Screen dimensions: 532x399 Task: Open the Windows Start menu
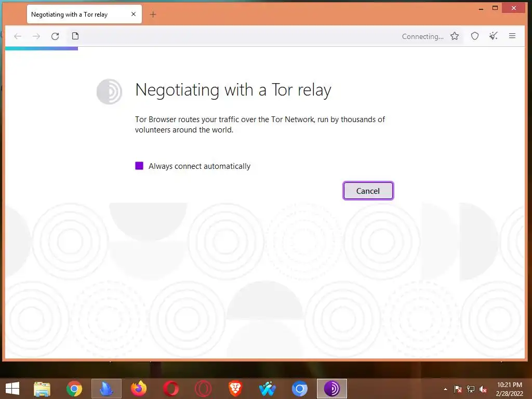pos(12,389)
